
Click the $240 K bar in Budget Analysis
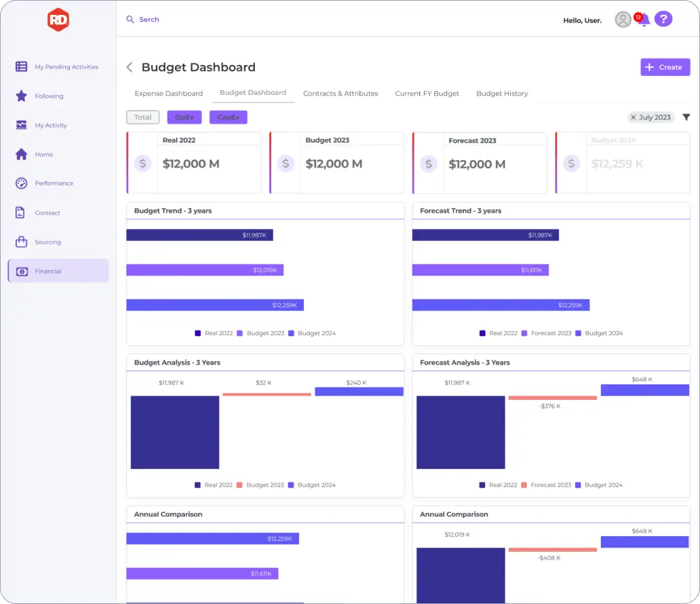click(x=359, y=392)
